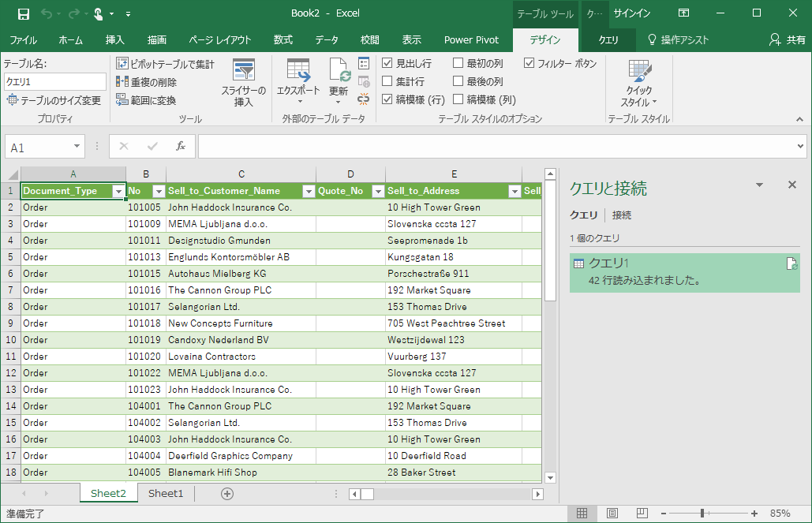812x523 pixels.
Task: Open Sell_to_Address filter dropdown
Action: [515, 191]
